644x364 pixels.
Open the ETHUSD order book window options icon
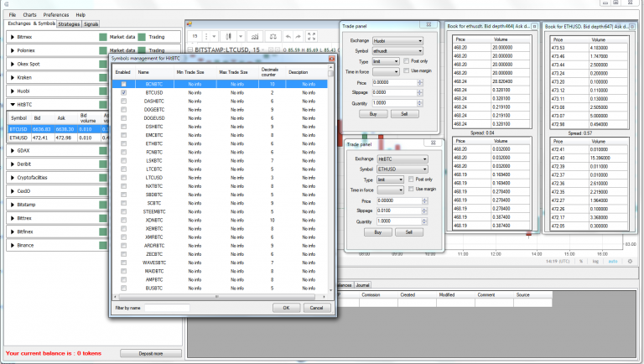(632, 27)
